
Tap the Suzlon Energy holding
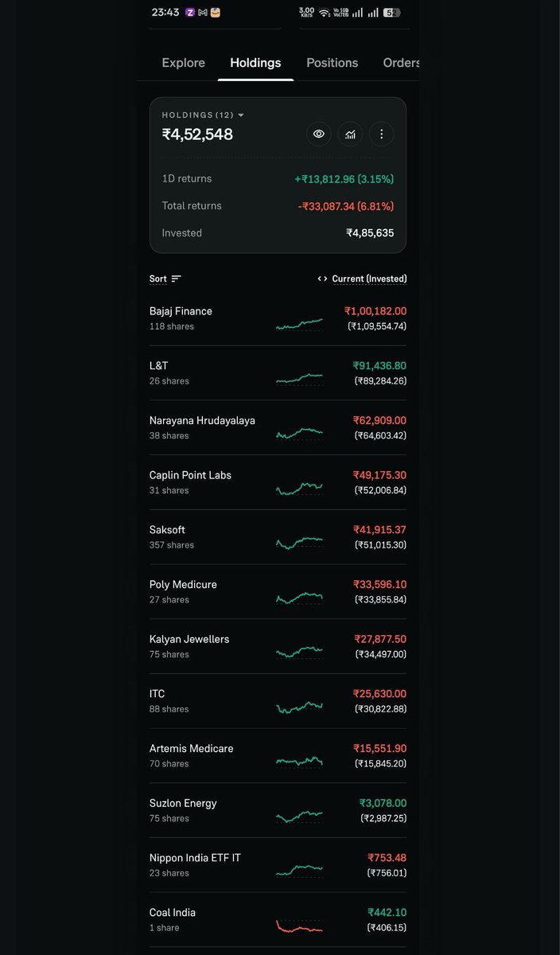point(278,810)
